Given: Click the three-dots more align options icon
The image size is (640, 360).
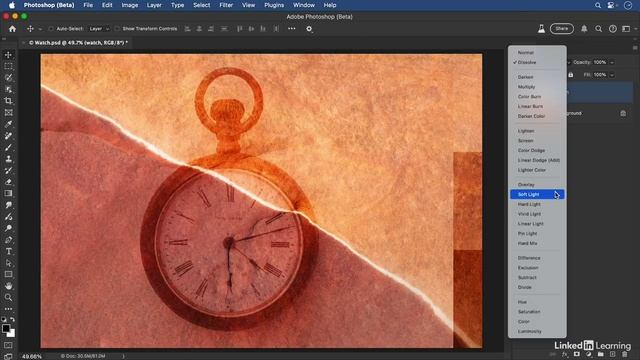Looking at the screenshot, I should pos(291,29).
